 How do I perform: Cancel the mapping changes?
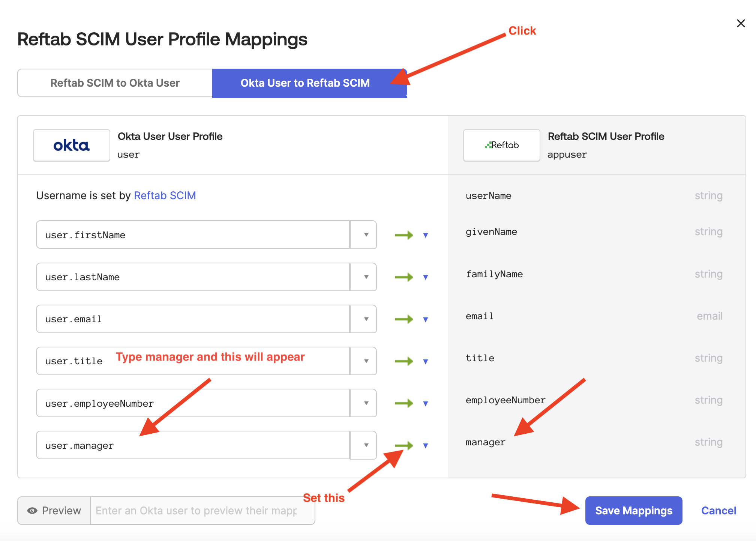click(718, 511)
